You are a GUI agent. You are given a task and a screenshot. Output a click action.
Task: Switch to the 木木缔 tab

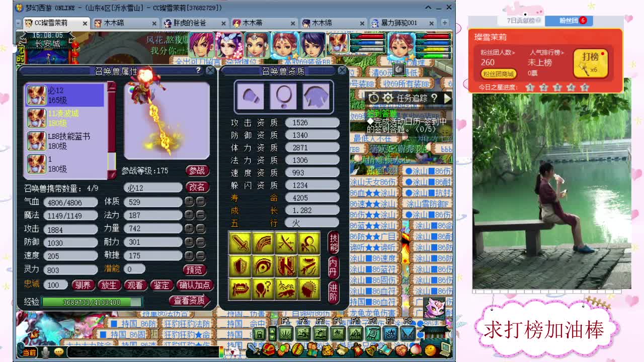tap(333, 23)
